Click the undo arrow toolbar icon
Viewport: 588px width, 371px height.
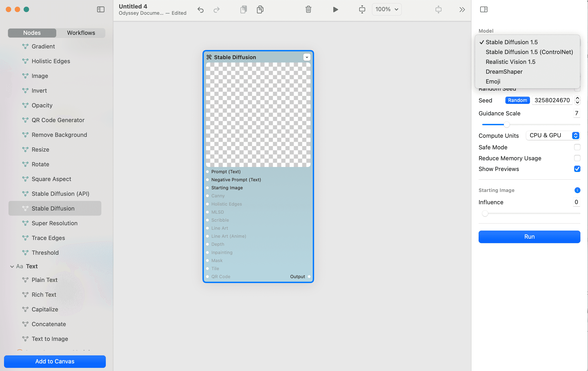201,9
